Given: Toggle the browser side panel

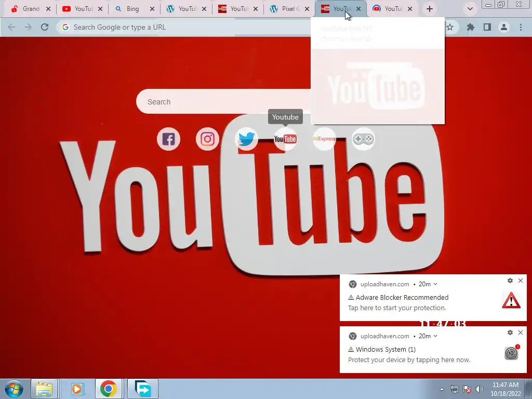Looking at the screenshot, I should pyautogui.click(x=487, y=27).
